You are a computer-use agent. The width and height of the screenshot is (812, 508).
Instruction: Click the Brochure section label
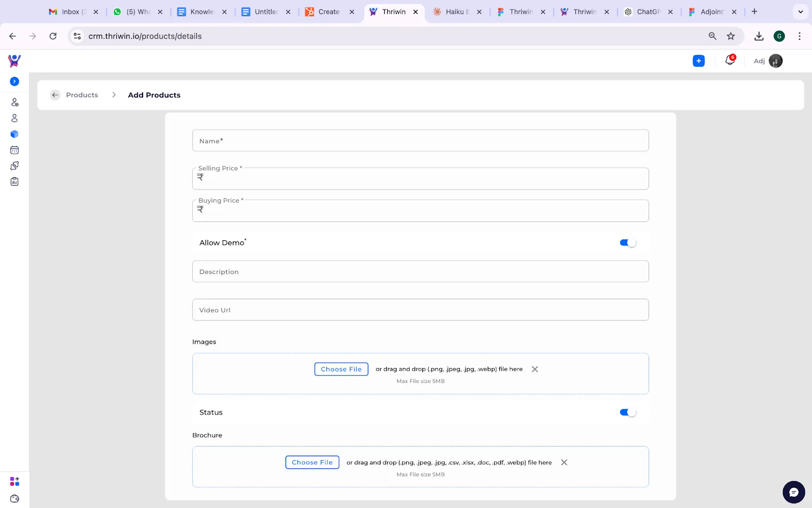pyautogui.click(x=207, y=435)
